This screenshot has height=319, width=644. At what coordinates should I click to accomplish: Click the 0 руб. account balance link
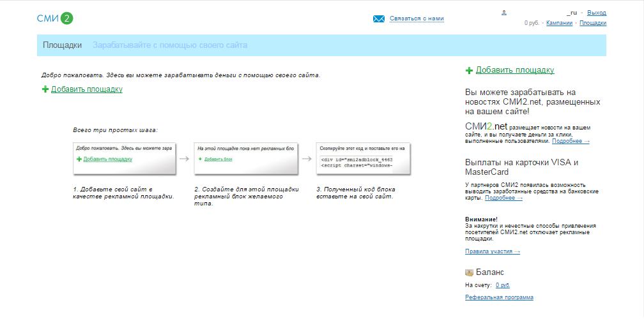tap(503, 285)
